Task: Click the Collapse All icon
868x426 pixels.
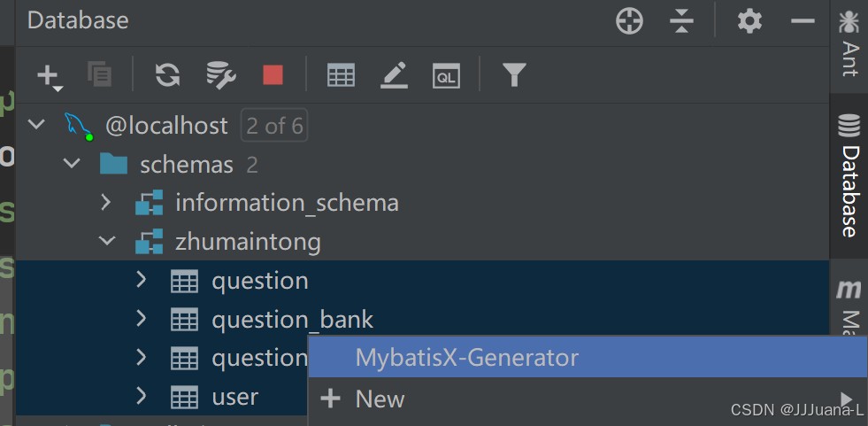Action: pos(681,21)
